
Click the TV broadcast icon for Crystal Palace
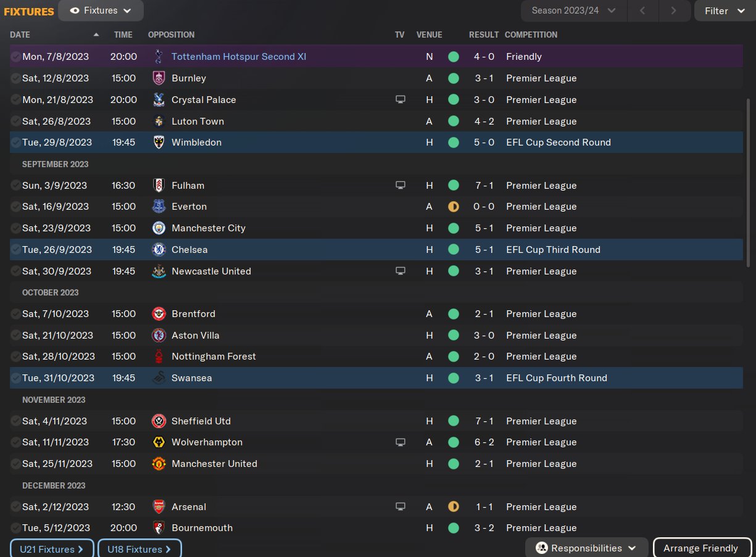pyautogui.click(x=400, y=100)
